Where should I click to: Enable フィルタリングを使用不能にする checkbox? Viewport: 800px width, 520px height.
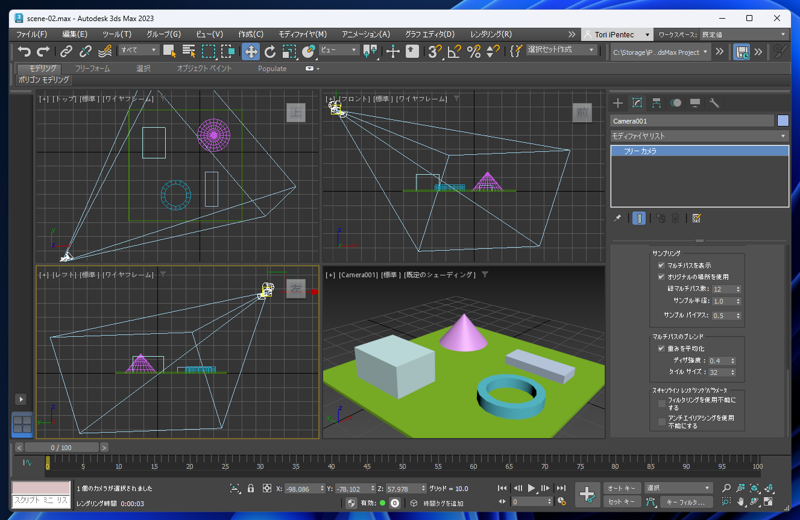tap(662, 404)
